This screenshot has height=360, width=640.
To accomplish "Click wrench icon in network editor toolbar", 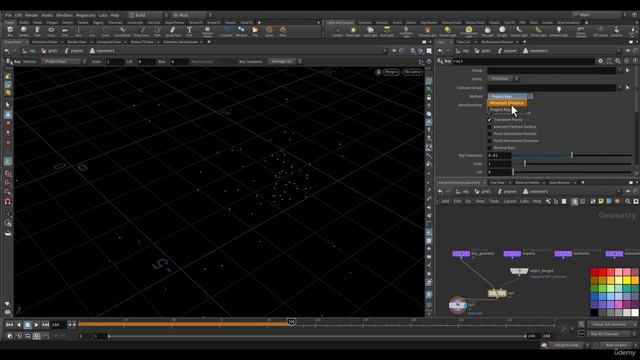I will pyautogui.click(x=548, y=201).
